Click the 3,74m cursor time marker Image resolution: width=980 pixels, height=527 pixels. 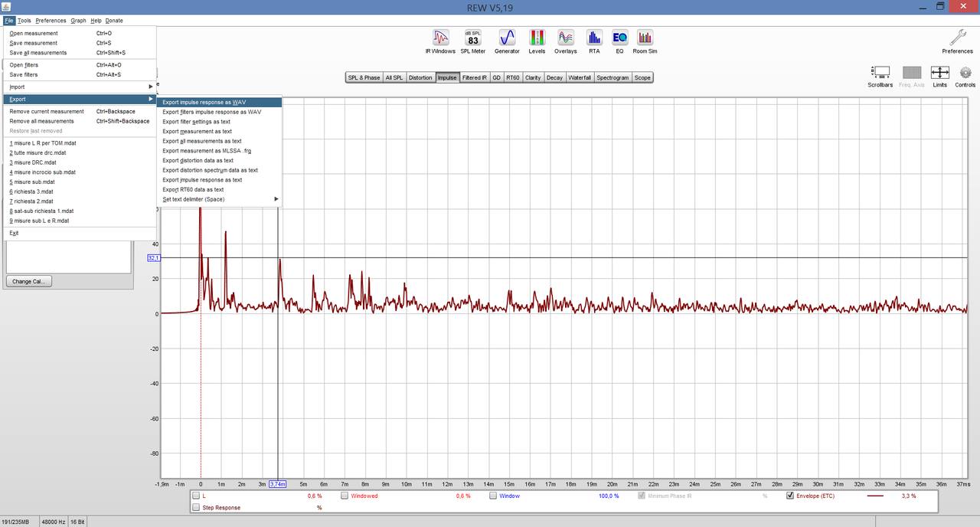pyautogui.click(x=279, y=484)
